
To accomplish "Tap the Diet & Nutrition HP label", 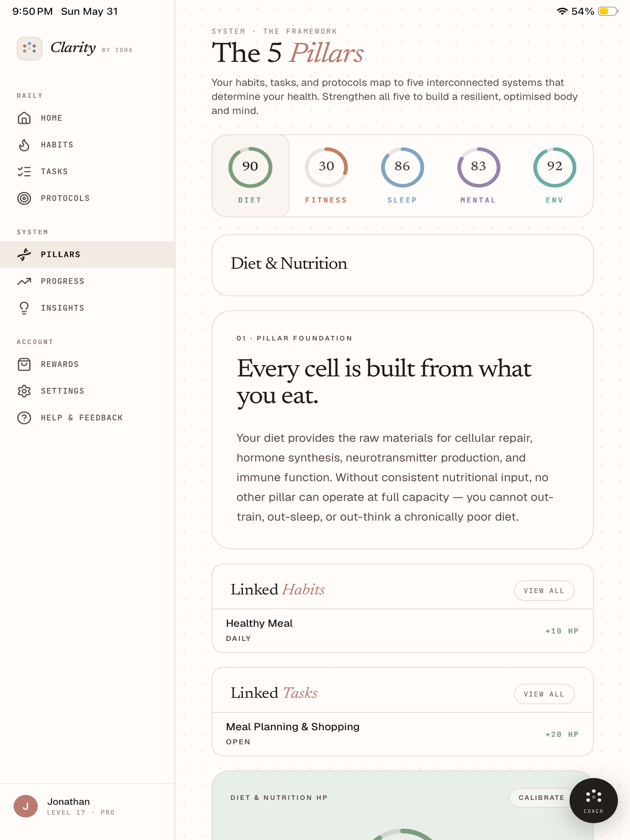I will coord(279,798).
